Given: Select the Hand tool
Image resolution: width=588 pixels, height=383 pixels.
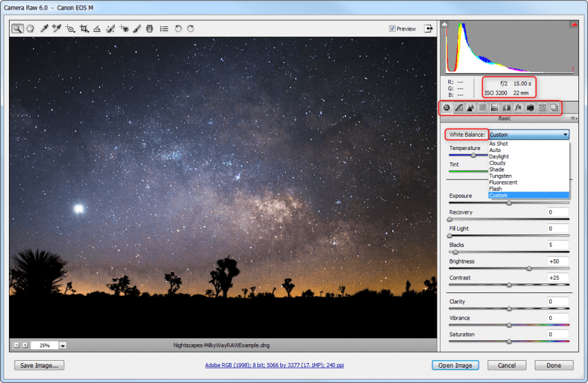Looking at the screenshot, I should coord(30,28).
